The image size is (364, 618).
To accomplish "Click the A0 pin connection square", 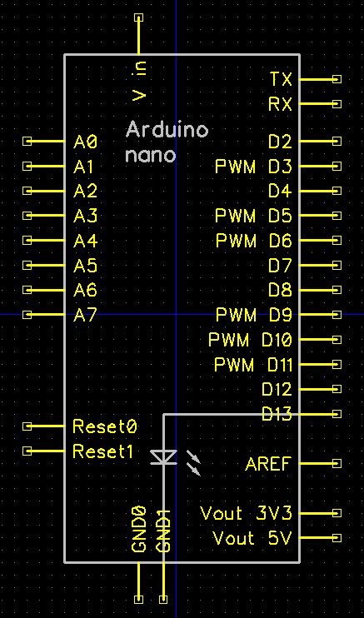I will [27, 141].
